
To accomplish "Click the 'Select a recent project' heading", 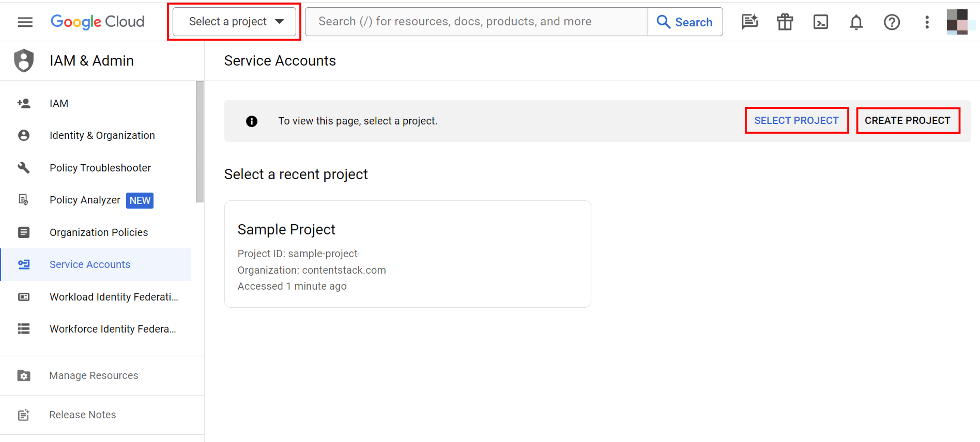I will 296,174.
